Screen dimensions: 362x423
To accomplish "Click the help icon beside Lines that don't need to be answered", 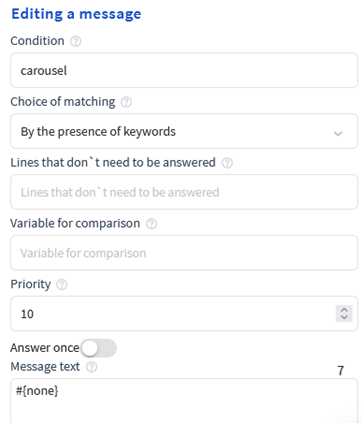I will click(227, 163).
